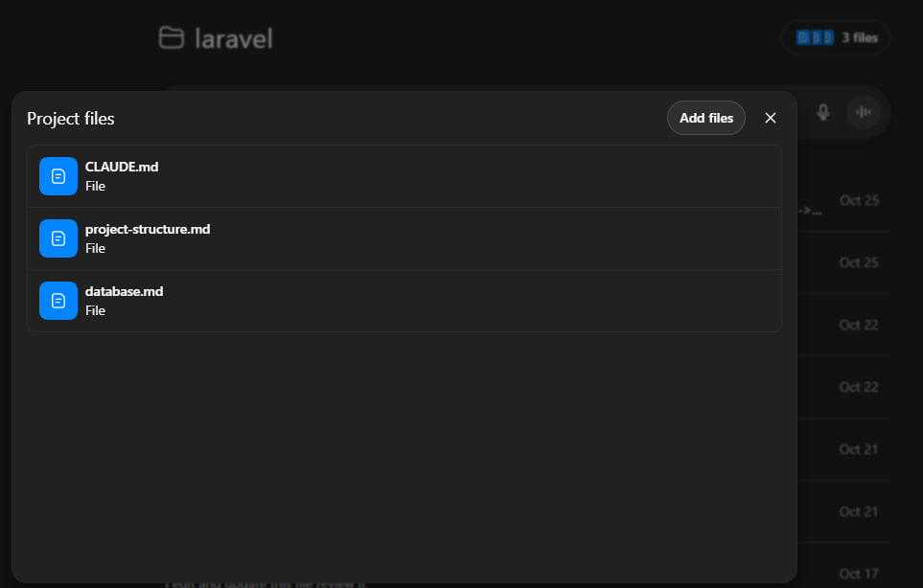Click the laravel project title

pyautogui.click(x=233, y=38)
